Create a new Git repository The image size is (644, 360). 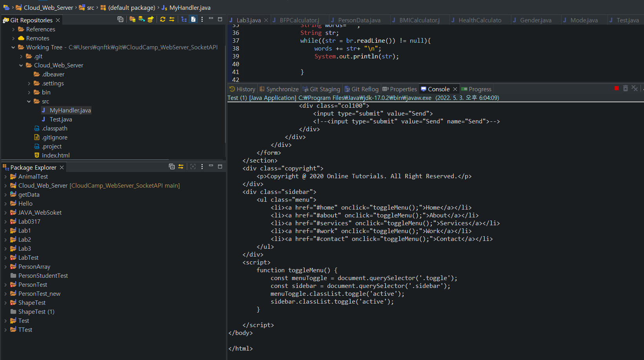point(151,20)
